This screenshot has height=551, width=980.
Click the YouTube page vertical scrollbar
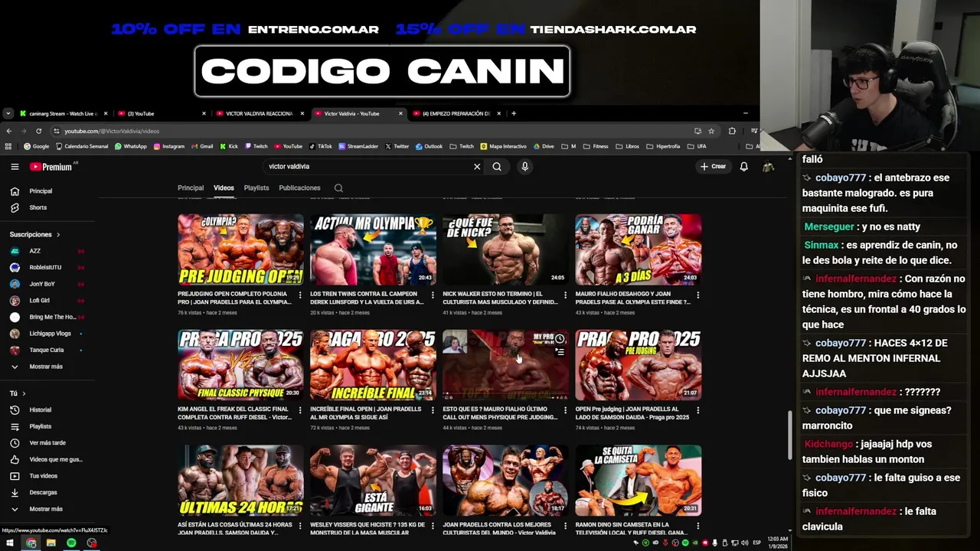tap(789, 435)
